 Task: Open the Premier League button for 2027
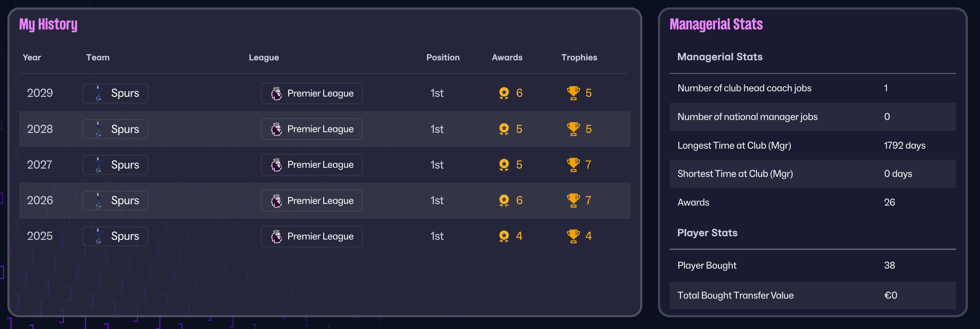pyautogui.click(x=312, y=165)
